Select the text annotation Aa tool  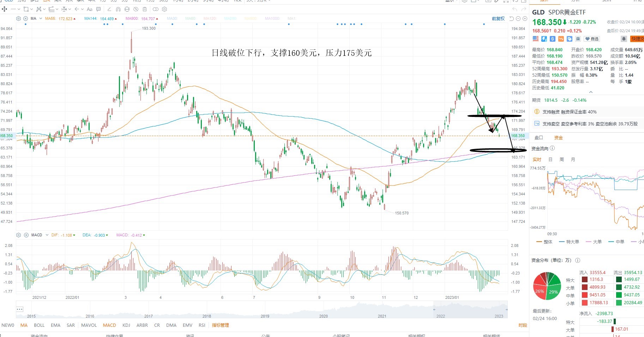[90, 9]
